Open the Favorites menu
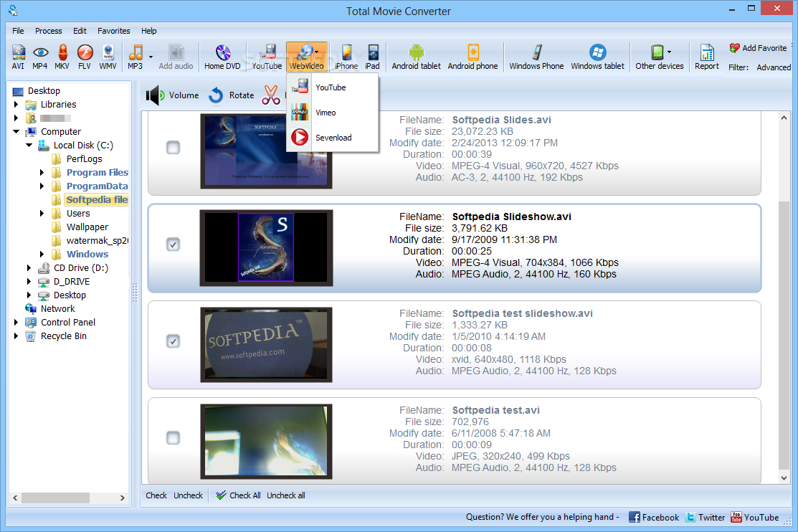Image resolution: width=798 pixels, height=532 pixels. tap(113, 31)
